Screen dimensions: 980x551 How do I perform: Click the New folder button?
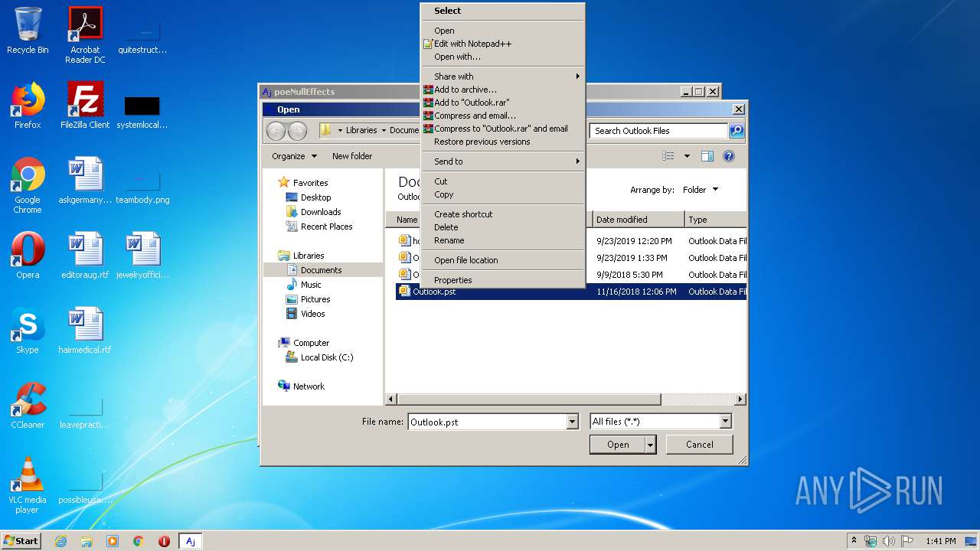coord(352,156)
